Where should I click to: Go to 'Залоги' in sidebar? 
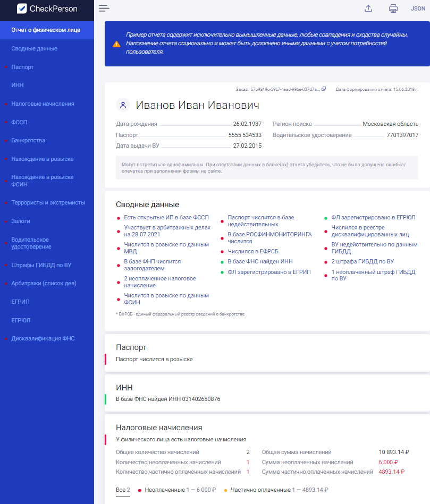click(x=21, y=221)
